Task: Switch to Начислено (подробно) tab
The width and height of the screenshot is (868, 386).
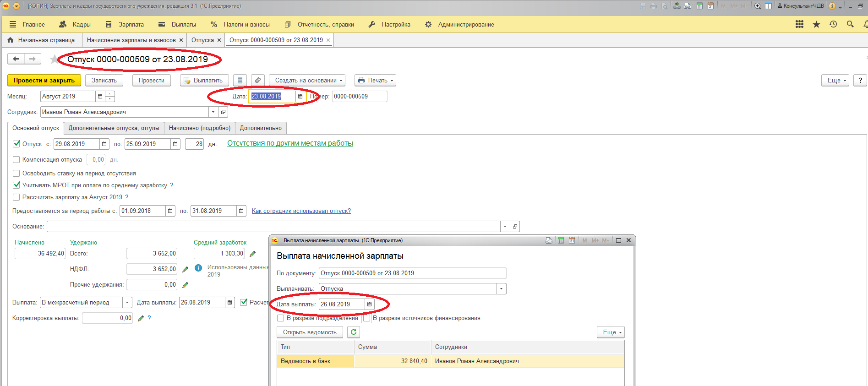Action: (199, 128)
